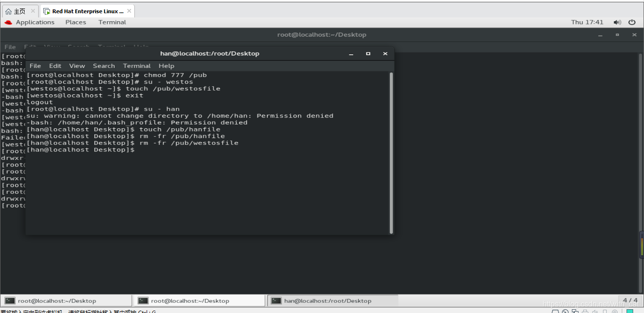Click the volume speaker icon in top bar
The width and height of the screenshot is (644, 313).
click(617, 22)
